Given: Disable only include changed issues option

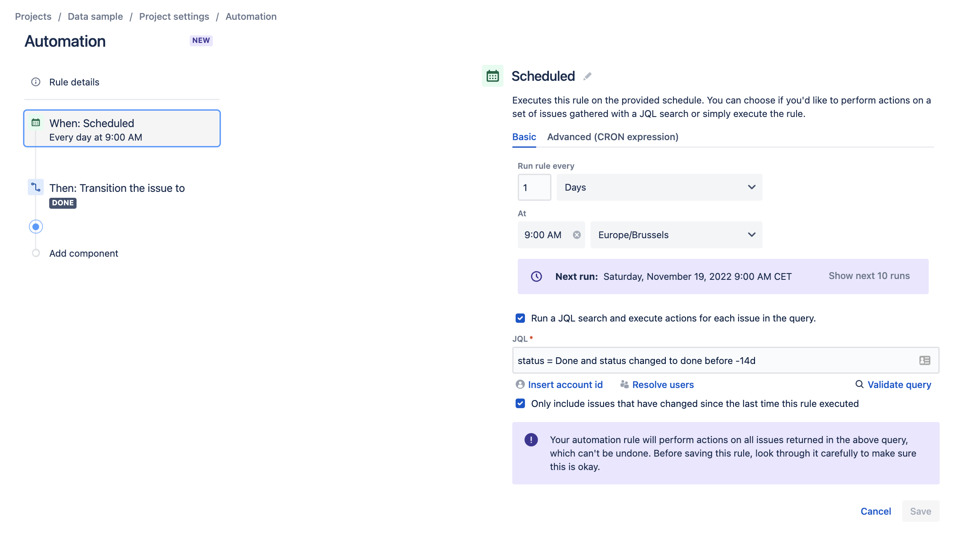Looking at the screenshot, I should [520, 404].
